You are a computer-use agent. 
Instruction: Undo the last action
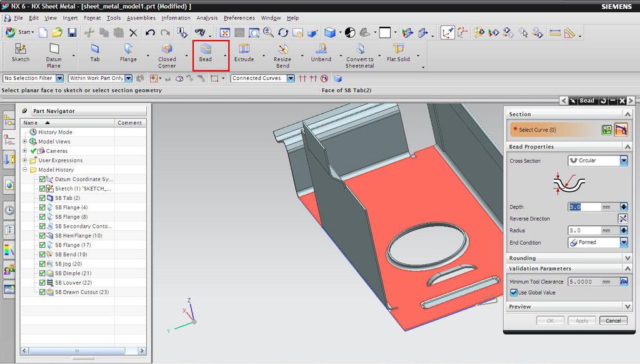150,32
